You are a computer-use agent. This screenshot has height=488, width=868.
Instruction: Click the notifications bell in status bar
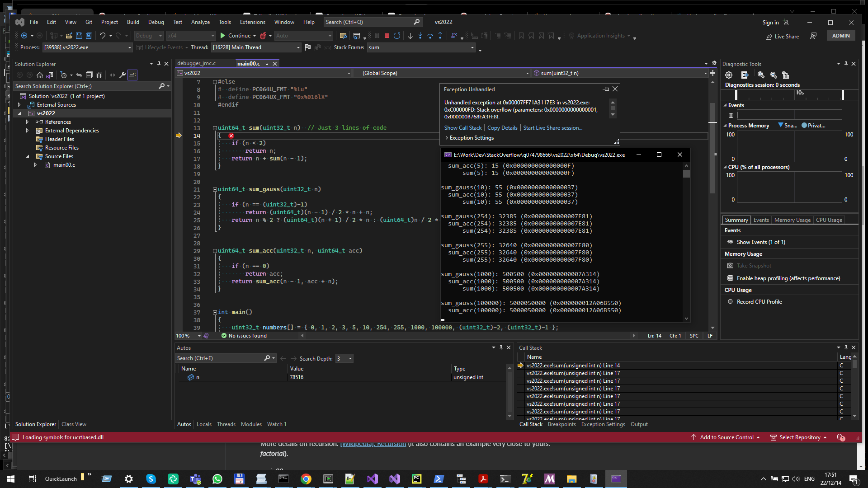(840, 437)
